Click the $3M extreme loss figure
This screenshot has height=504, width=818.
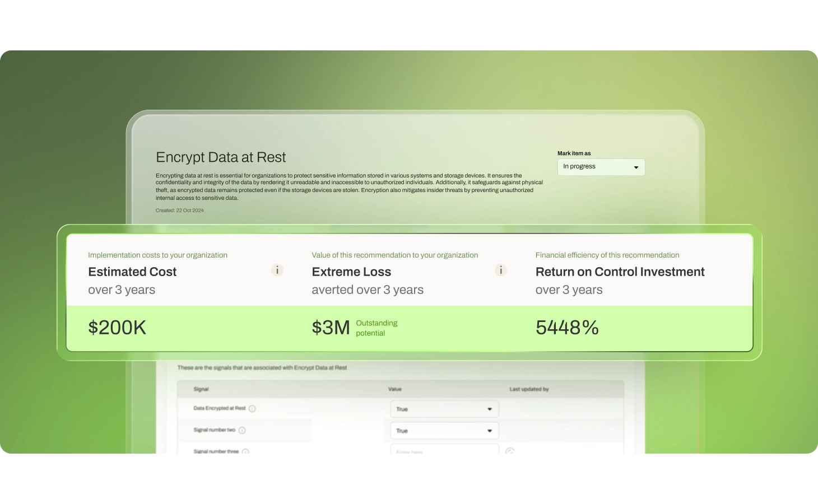coord(331,328)
